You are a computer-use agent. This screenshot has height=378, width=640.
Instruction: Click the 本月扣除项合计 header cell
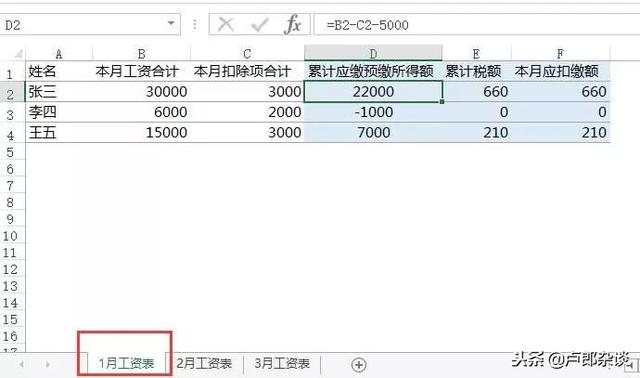click(x=247, y=71)
